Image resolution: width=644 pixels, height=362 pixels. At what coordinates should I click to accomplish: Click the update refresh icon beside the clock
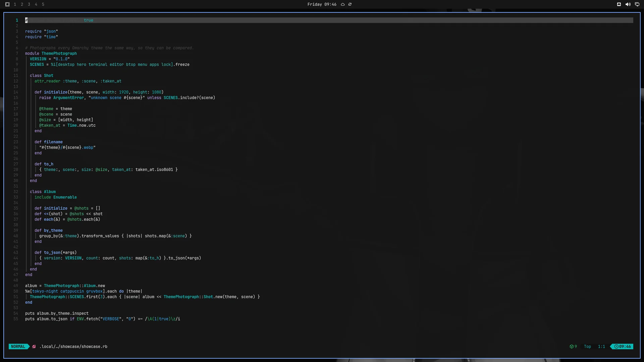point(350,4)
